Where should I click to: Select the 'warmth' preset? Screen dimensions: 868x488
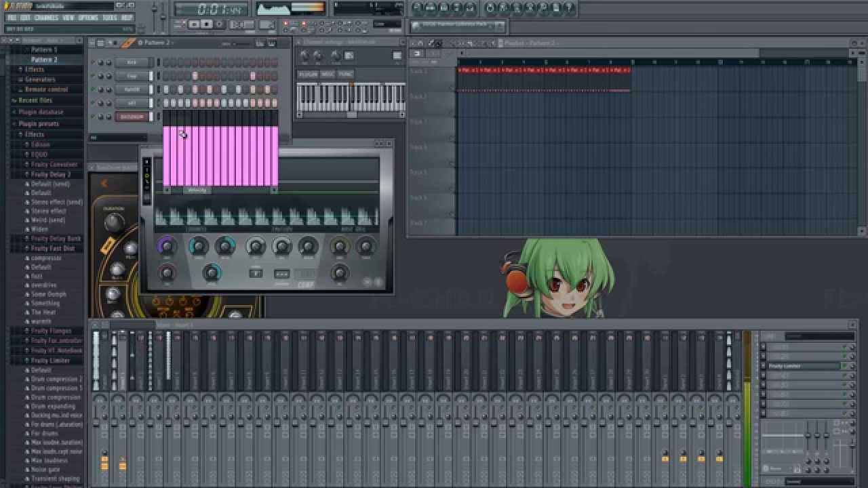[x=41, y=321]
